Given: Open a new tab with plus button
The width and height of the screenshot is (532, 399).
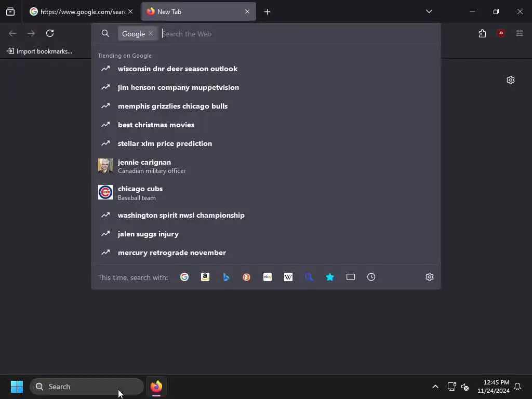Looking at the screenshot, I should coord(268,12).
